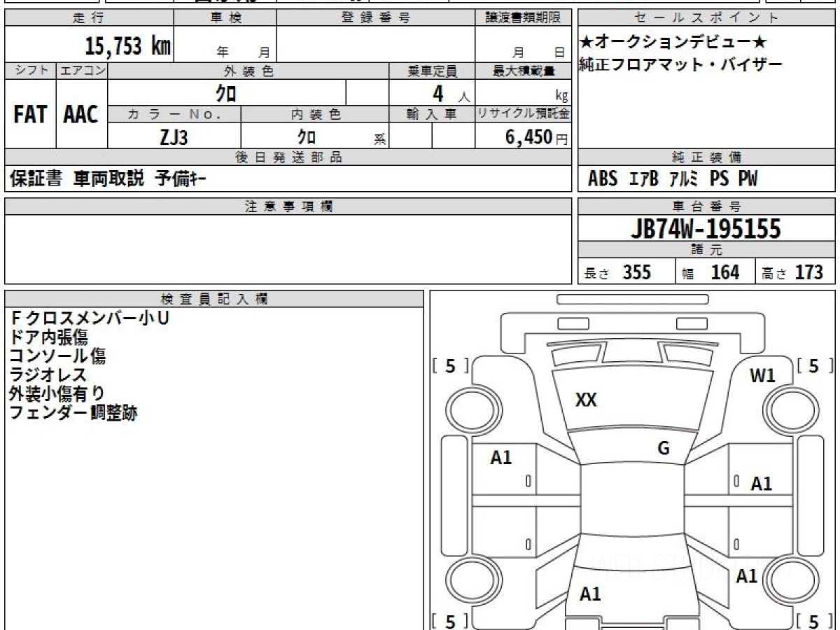Click the 輸入車 header

[x=432, y=115]
